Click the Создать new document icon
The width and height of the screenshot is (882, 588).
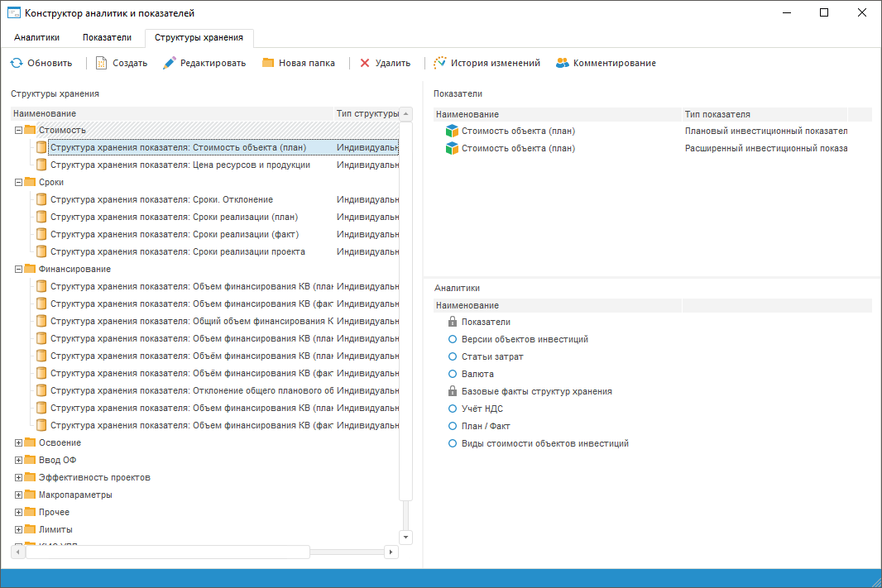click(102, 63)
